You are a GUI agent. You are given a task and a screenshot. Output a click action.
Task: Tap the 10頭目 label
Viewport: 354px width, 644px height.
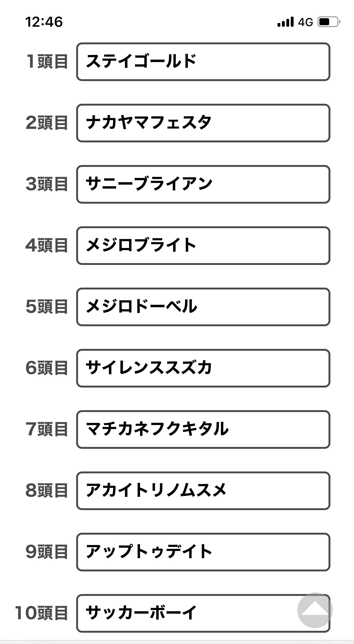(42, 613)
